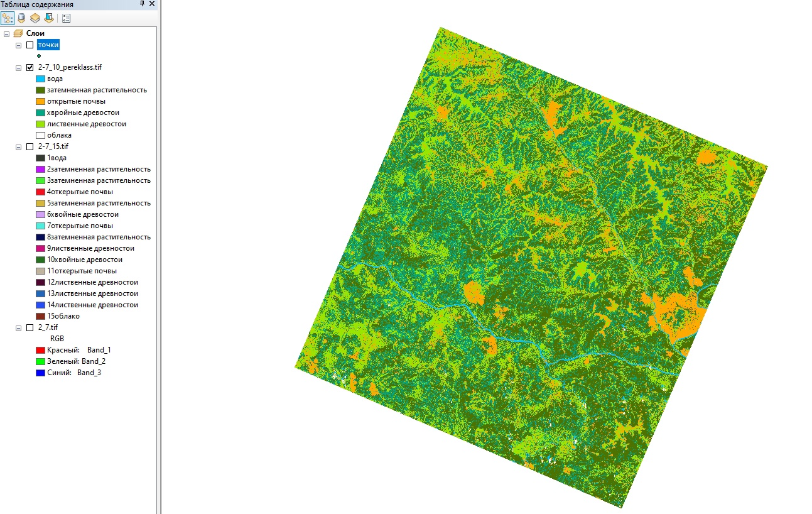Switch to List By Drawing Order view

8,18
